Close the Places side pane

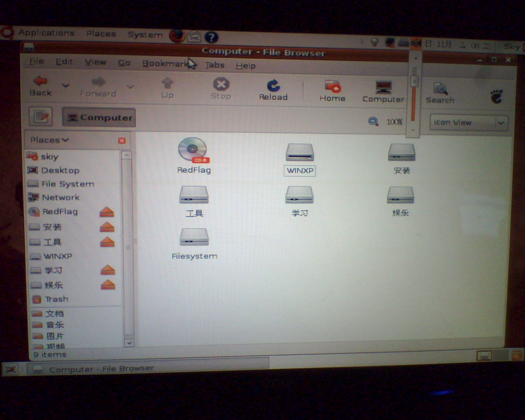(x=122, y=141)
